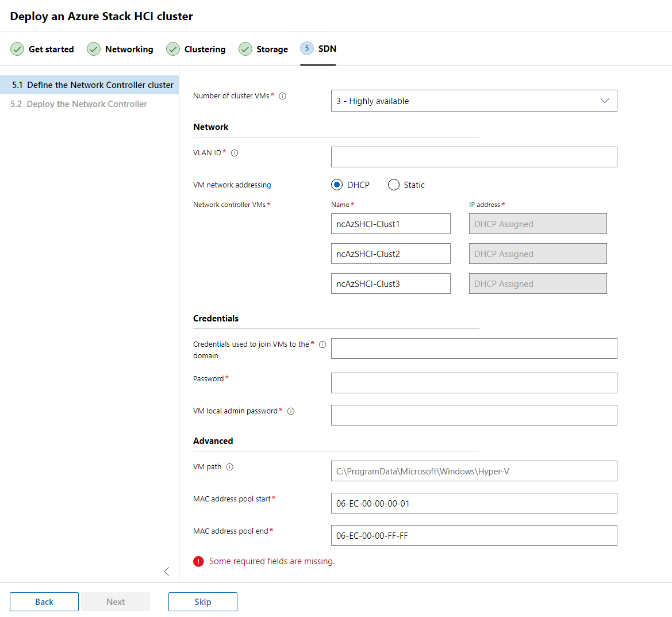The image size is (672, 617).
Task: Click the VM path info icon
Action: point(230,467)
